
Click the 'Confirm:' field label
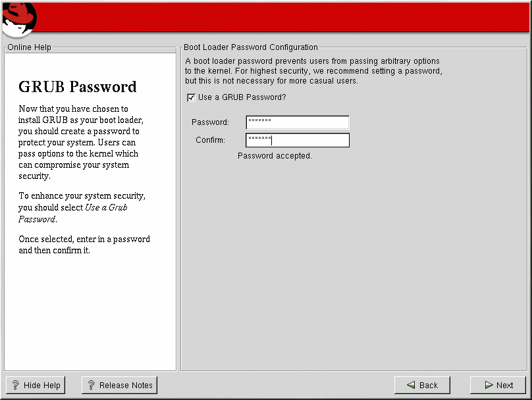click(210, 140)
